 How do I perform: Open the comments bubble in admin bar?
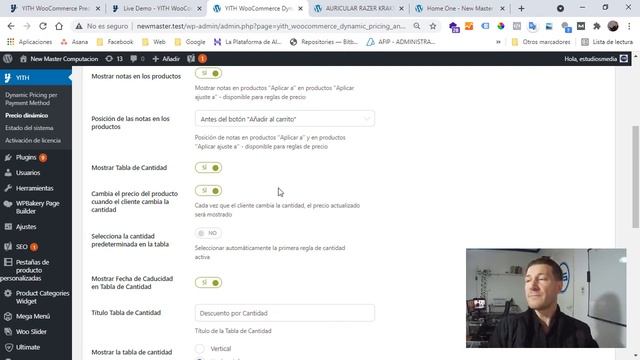137,59
